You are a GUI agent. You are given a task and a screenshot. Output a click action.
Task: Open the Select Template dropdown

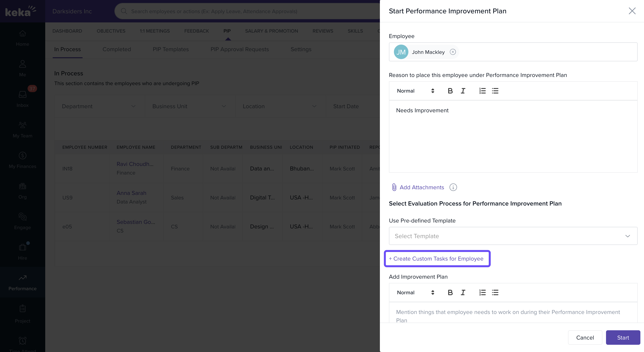(x=513, y=236)
